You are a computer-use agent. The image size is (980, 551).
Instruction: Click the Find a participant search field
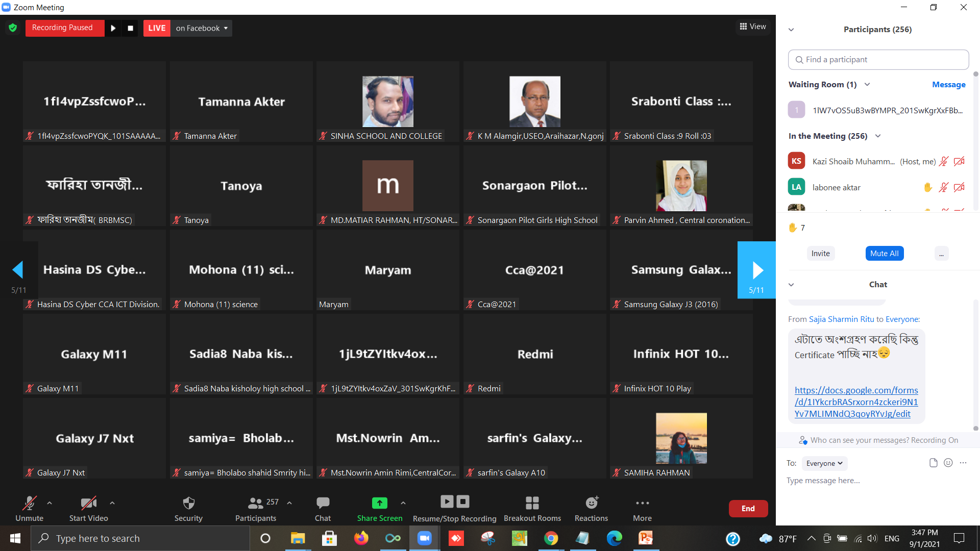[x=878, y=60]
